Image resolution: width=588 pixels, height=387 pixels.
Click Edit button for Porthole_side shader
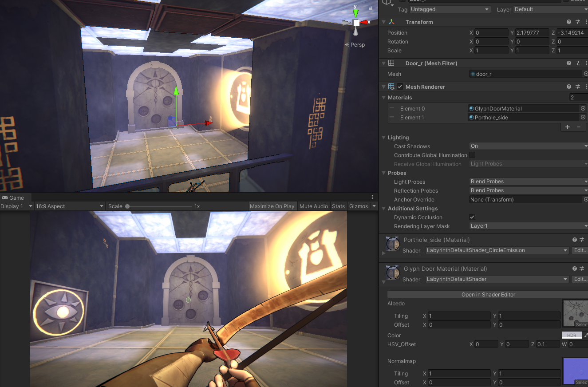(580, 250)
